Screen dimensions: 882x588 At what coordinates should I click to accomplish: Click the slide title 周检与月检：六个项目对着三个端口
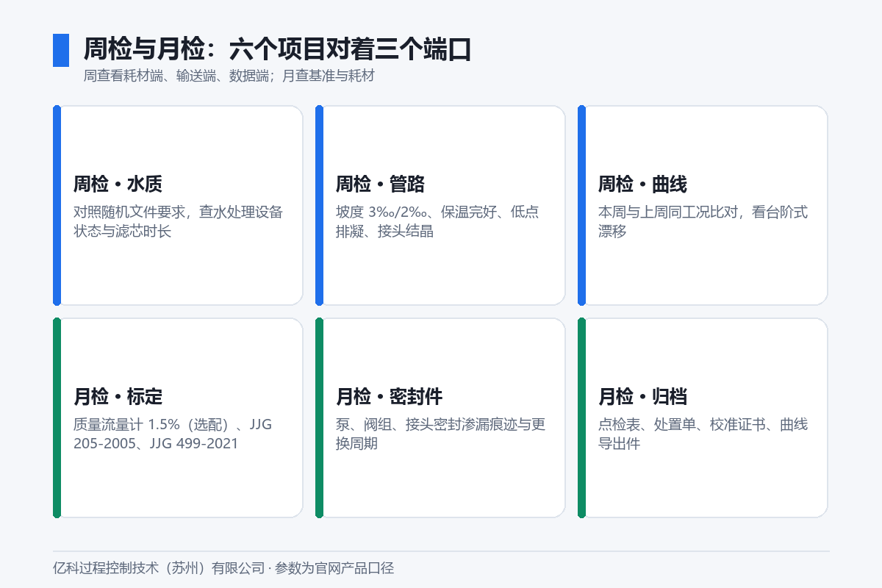pyautogui.click(x=277, y=49)
